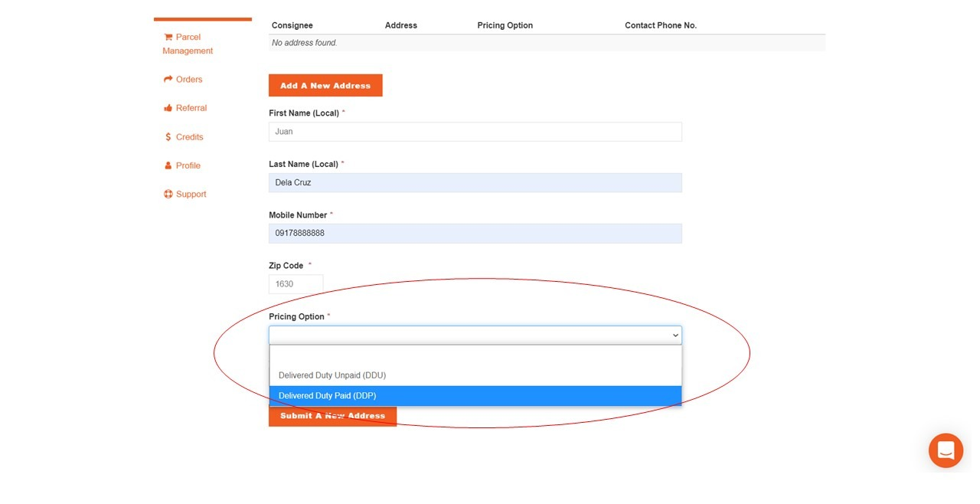Click the thumbs-up icon beside Referral
This screenshot has height=504, width=980.
click(168, 108)
